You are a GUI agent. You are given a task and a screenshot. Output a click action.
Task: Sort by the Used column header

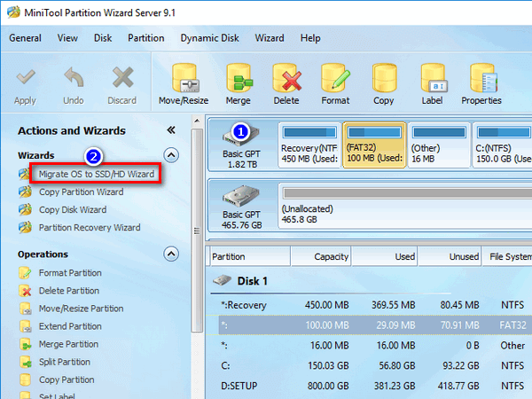385,257
